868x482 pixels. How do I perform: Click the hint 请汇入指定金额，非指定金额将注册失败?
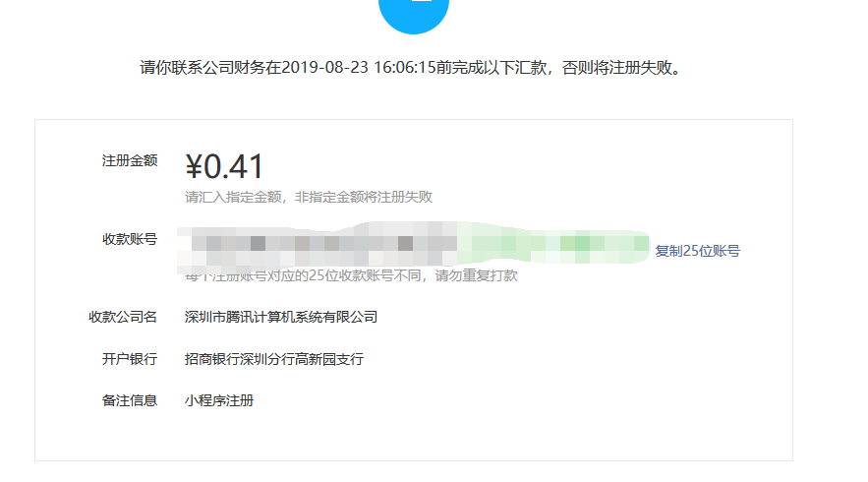coord(309,198)
